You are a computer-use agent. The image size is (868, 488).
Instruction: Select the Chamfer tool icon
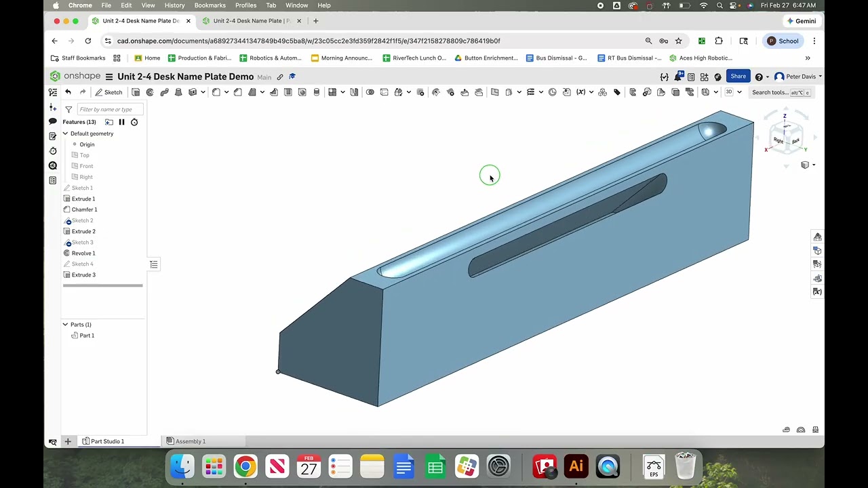[x=237, y=92]
